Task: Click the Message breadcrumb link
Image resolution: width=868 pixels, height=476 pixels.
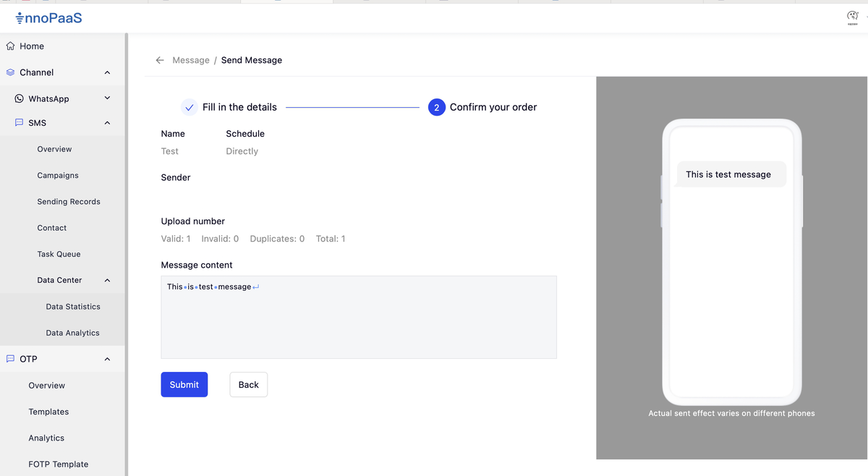Action: [x=191, y=60]
